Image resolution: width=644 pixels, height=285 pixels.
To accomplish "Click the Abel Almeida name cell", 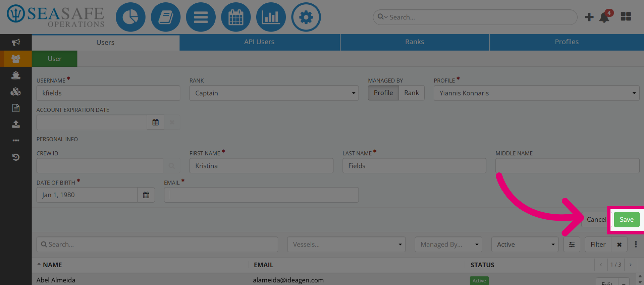I will [56, 280].
